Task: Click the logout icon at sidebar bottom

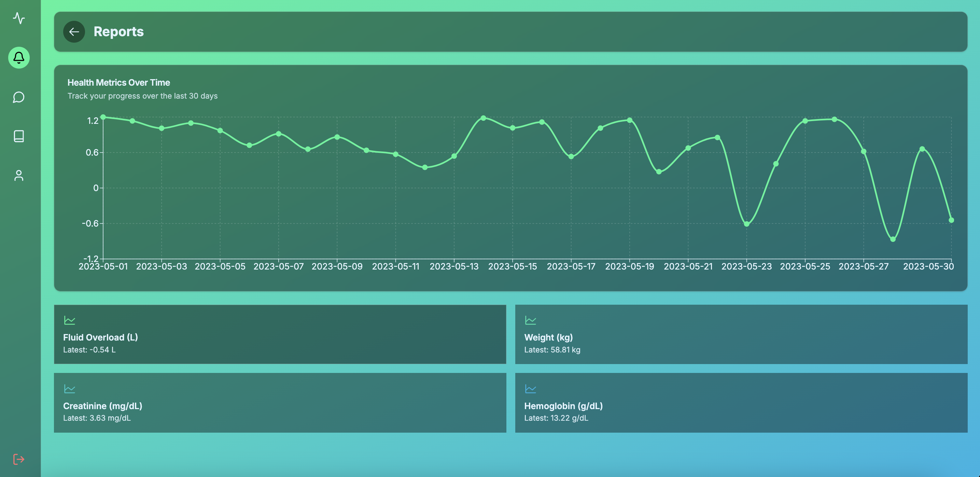Action: point(19,459)
